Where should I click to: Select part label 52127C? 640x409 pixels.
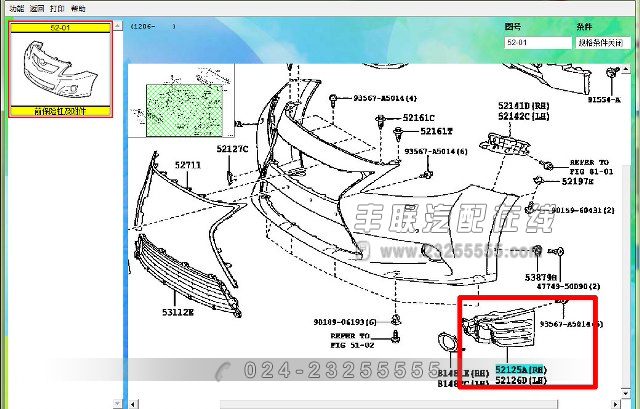coord(232,149)
